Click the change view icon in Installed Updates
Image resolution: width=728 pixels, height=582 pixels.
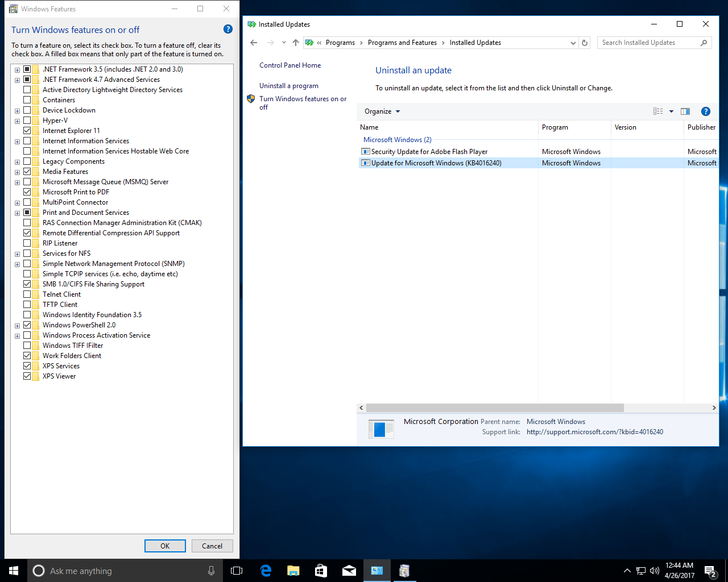tap(658, 111)
